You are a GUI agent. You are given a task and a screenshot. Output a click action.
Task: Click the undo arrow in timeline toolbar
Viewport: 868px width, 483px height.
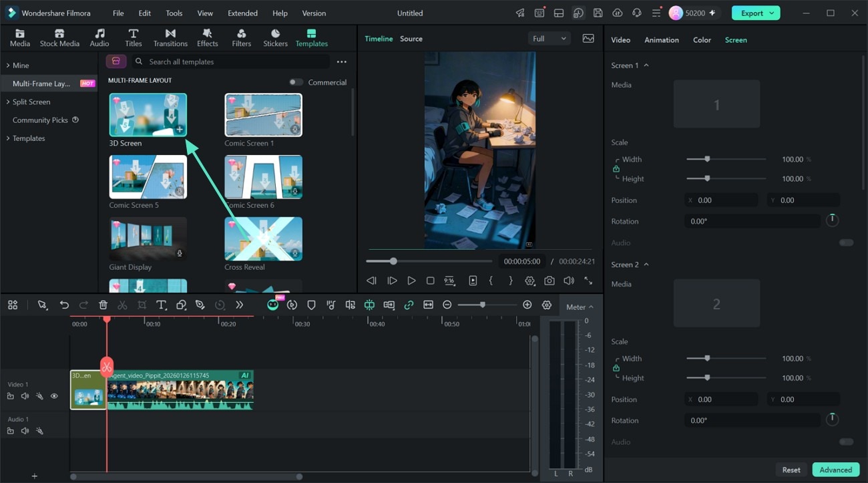click(64, 305)
